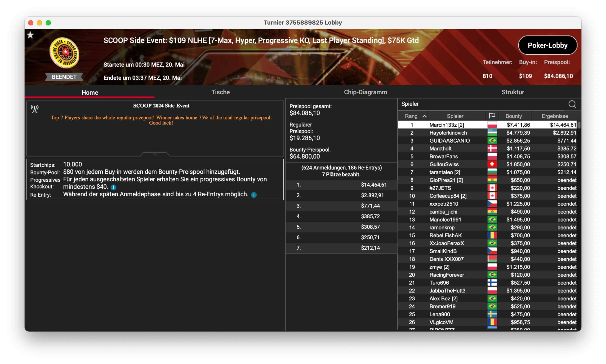The height and width of the screenshot is (364, 606).
Task: Click info icon beside Re-Entry text
Action: click(x=254, y=195)
